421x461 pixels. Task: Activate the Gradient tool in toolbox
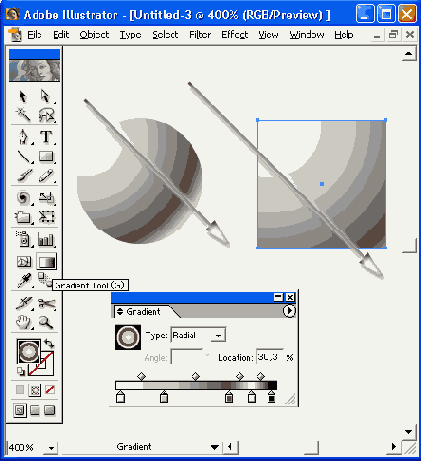tap(46, 262)
